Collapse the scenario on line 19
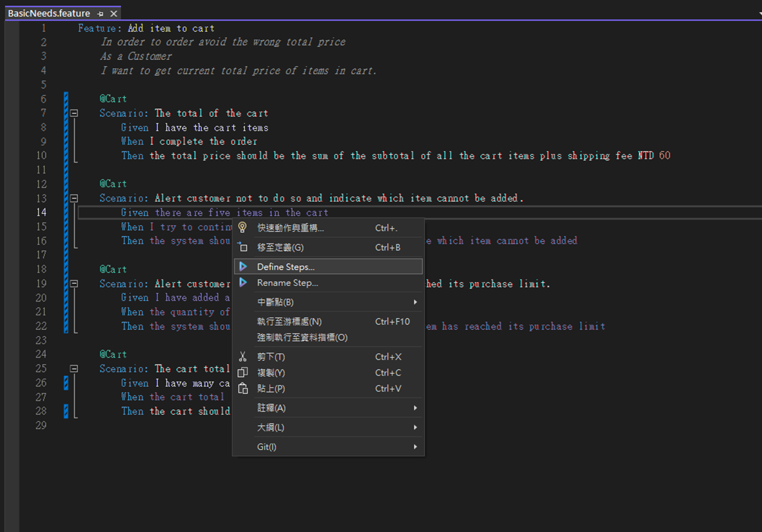 pos(74,284)
